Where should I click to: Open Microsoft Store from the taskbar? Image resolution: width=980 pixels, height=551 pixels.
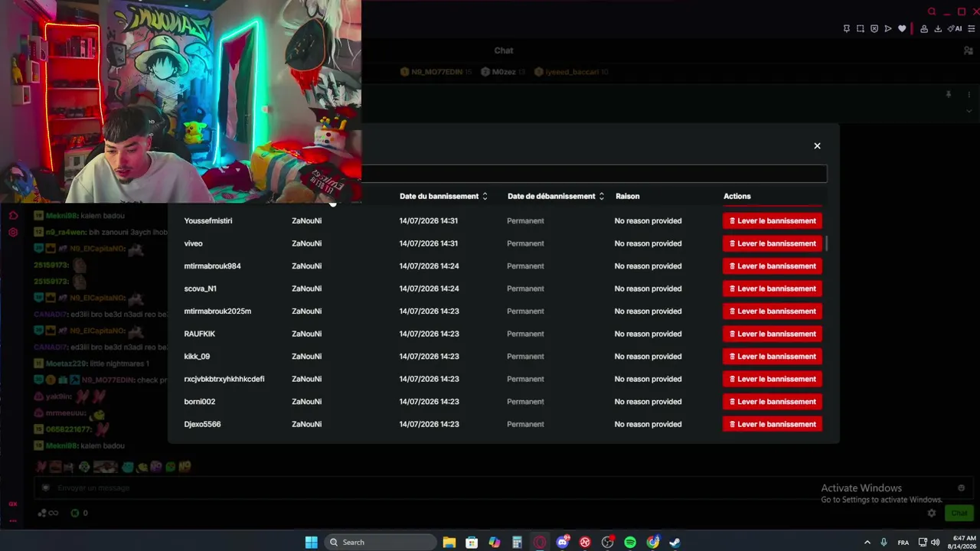click(x=472, y=543)
